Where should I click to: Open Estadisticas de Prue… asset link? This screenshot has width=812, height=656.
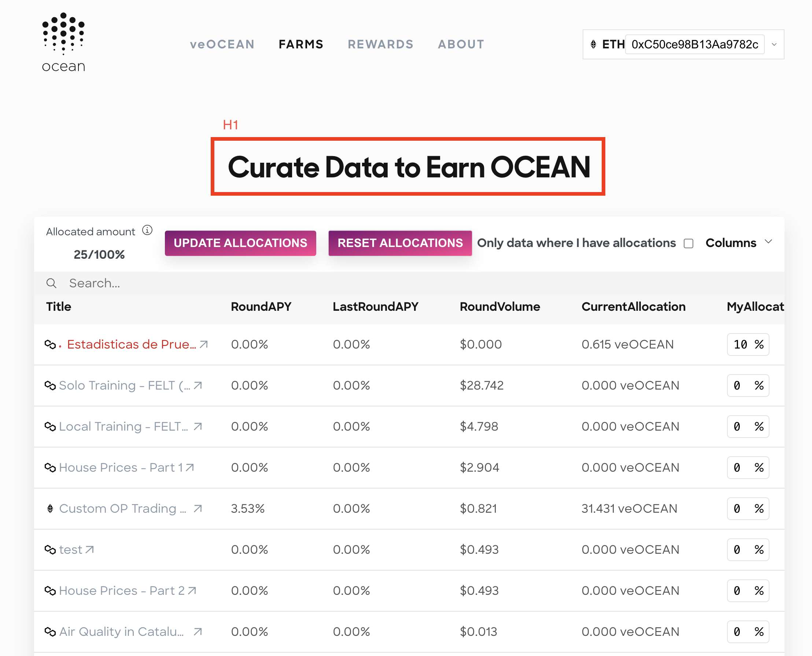click(132, 344)
